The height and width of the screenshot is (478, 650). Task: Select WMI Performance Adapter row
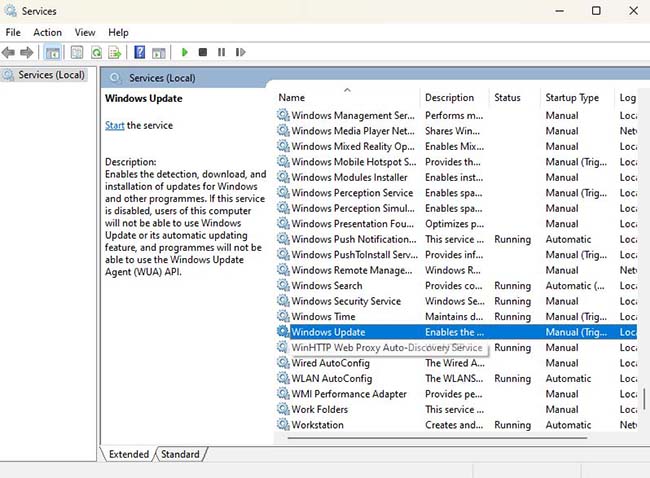click(456, 394)
